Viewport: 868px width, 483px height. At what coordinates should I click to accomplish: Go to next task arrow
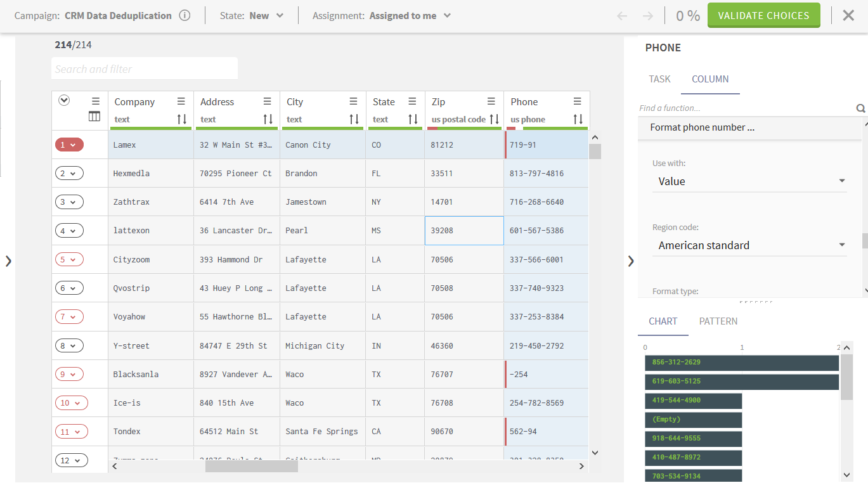click(647, 16)
